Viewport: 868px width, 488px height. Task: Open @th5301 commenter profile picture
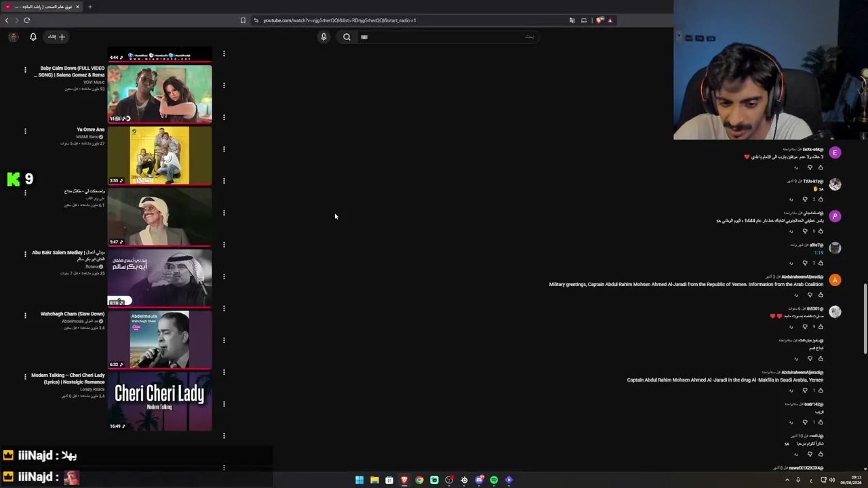pyautogui.click(x=835, y=312)
